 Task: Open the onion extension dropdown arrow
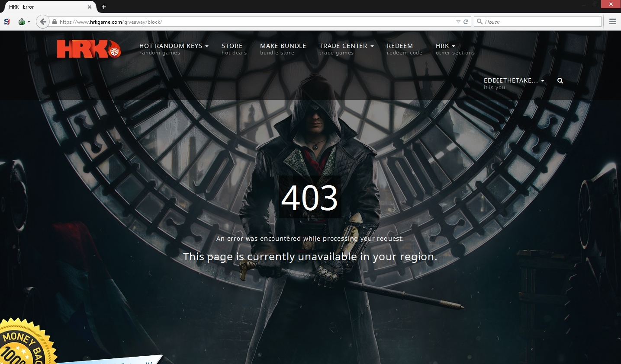pos(29,22)
